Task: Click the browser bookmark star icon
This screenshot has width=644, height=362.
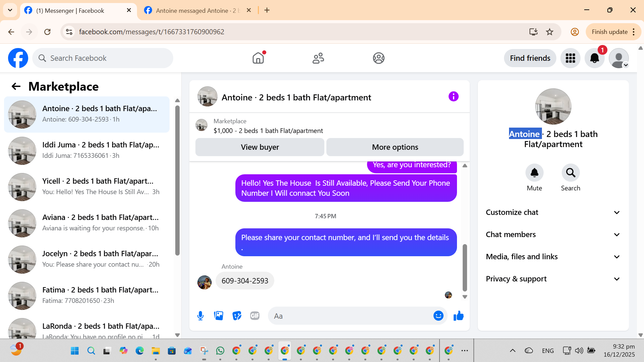Action: tap(550, 32)
